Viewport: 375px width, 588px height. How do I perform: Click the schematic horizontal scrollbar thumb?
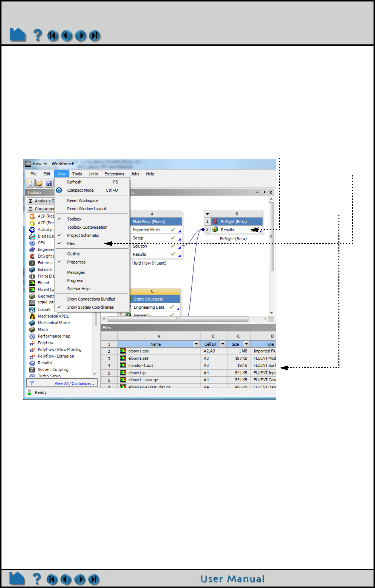coord(178,319)
